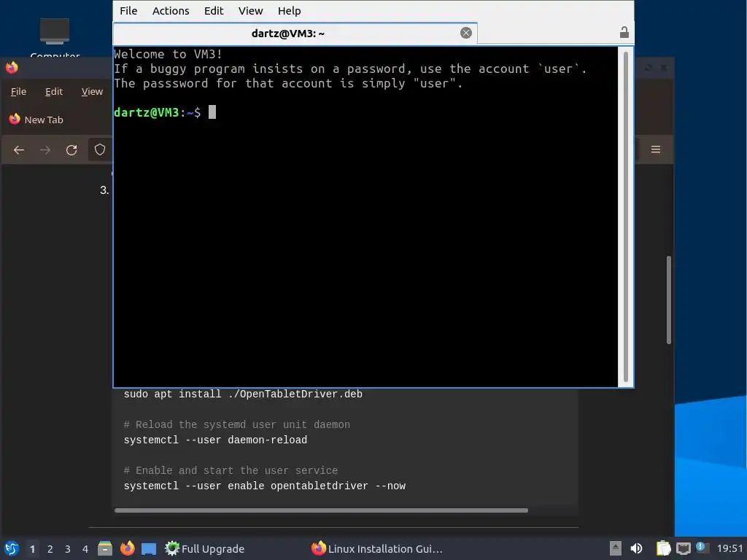Image resolution: width=747 pixels, height=560 pixels.
Task: Click the 'Welcome to VM3!' terminal line
Action: (169, 54)
